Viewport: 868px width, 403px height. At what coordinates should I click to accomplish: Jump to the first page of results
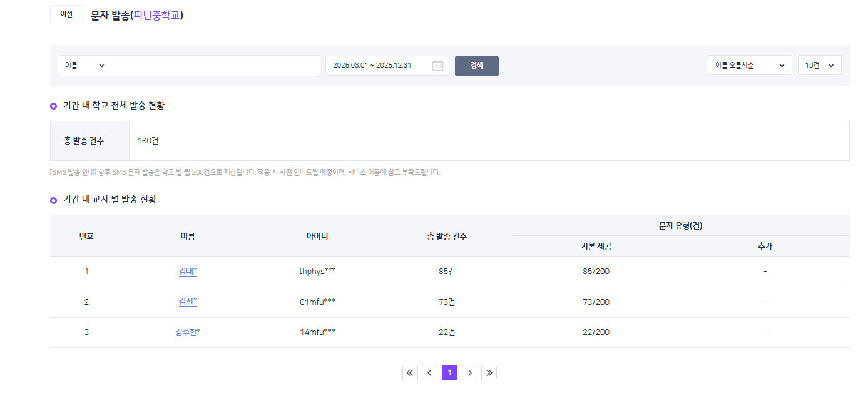(410, 373)
